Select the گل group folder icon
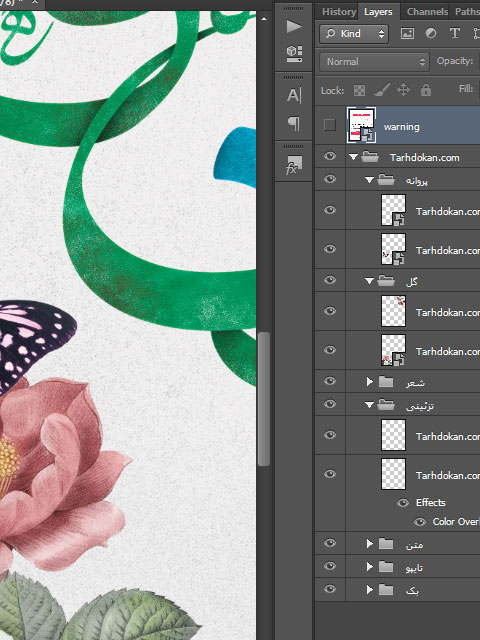The height and width of the screenshot is (640, 480). pyautogui.click(x=386, y=280)
